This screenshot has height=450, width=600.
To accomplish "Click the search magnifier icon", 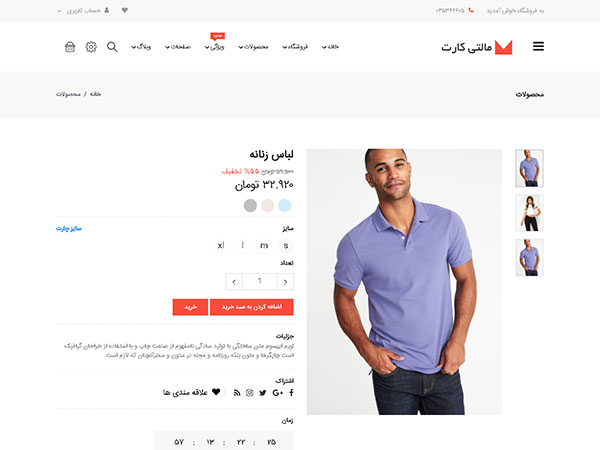I will [112, 47].
